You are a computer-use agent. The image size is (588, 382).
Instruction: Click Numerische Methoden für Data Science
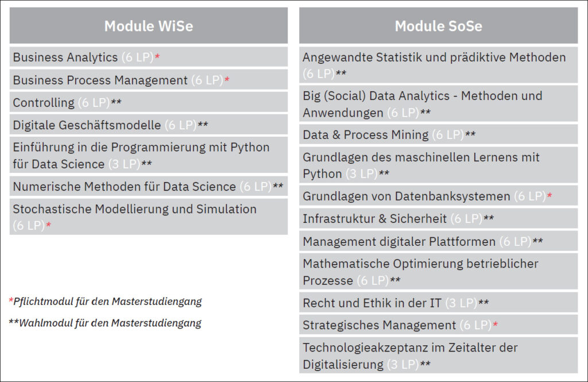[x=149, y=186]
